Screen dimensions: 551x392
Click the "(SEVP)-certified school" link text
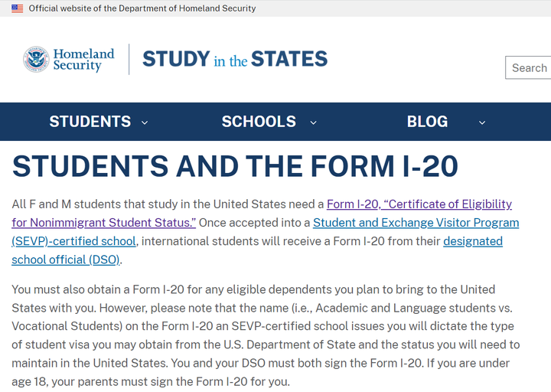pos(73,241)
